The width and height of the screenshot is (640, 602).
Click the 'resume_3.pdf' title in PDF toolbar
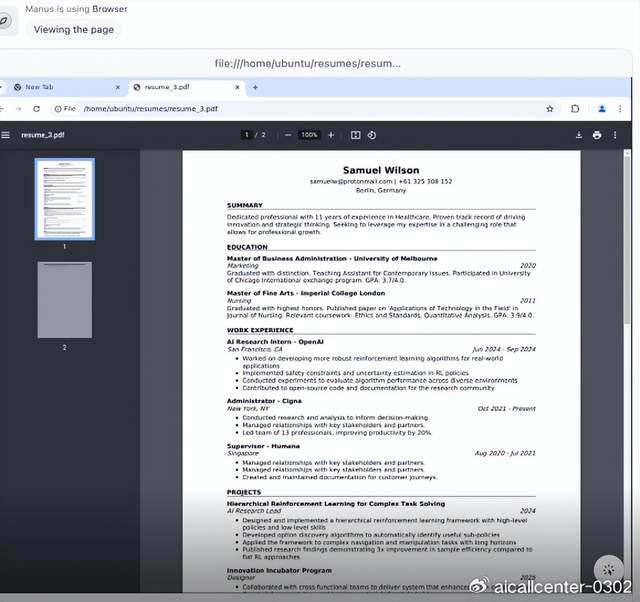pos(42,135)
